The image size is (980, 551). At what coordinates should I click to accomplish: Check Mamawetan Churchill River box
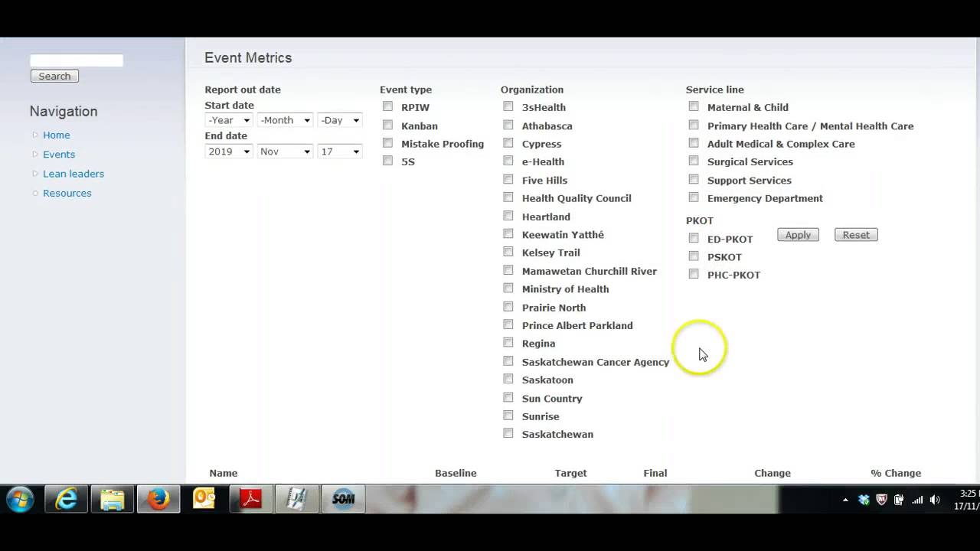pyautogui.click(x=508, y=270)
